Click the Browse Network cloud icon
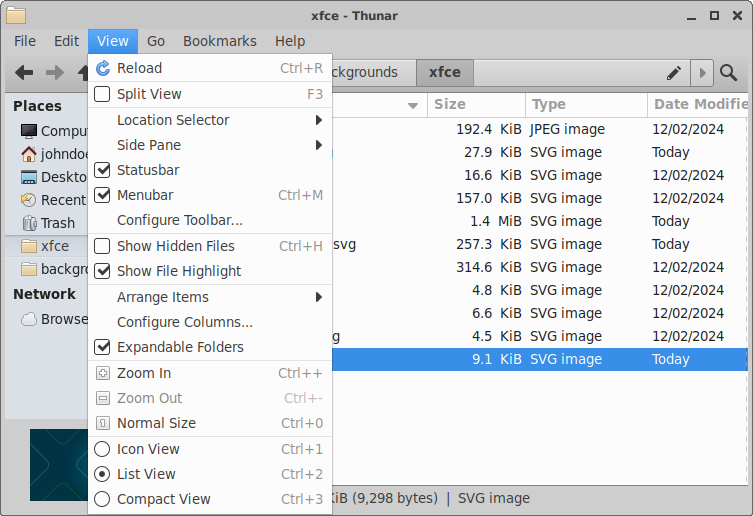Image resolution: width=753 pixels, height=516 pixels. coord(29,319)
